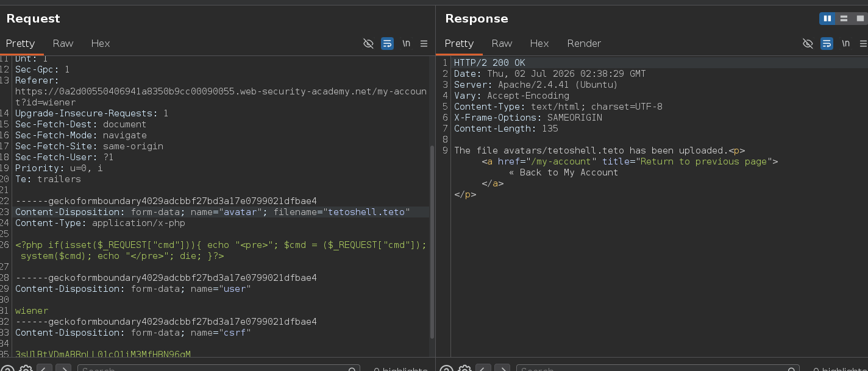The image size is (868, 371).
Task: Click Response Content-Type text/html line
Action: [x=558, y=107]
